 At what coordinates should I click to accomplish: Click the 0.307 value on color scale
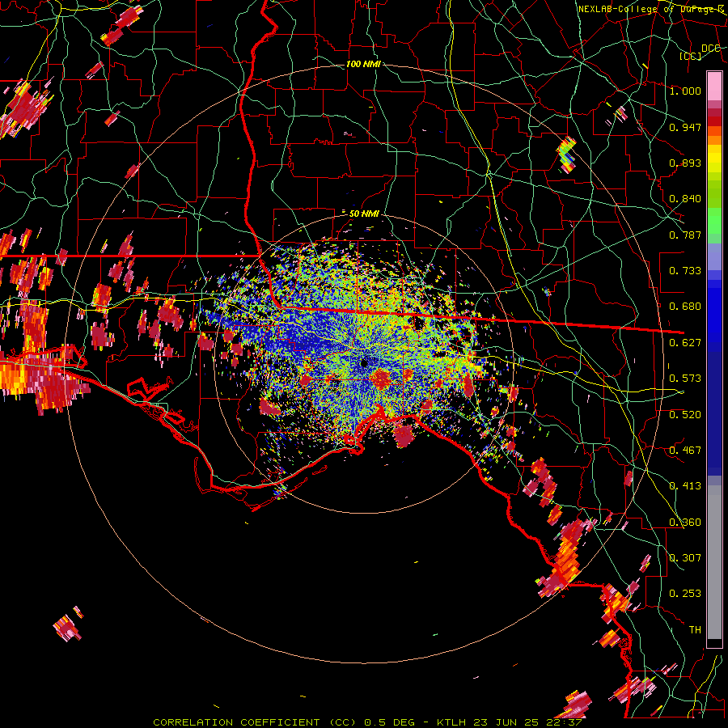685,558
